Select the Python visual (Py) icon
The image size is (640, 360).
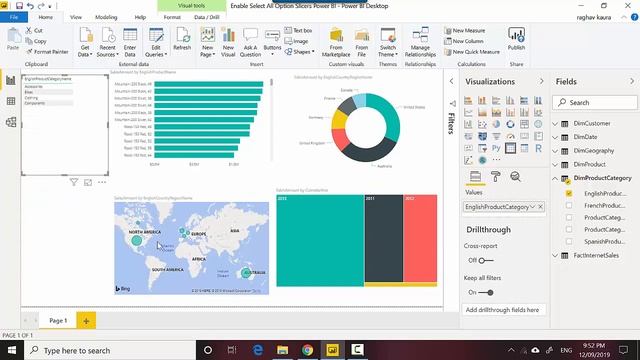pyautogui.click(x=496, y=148)
